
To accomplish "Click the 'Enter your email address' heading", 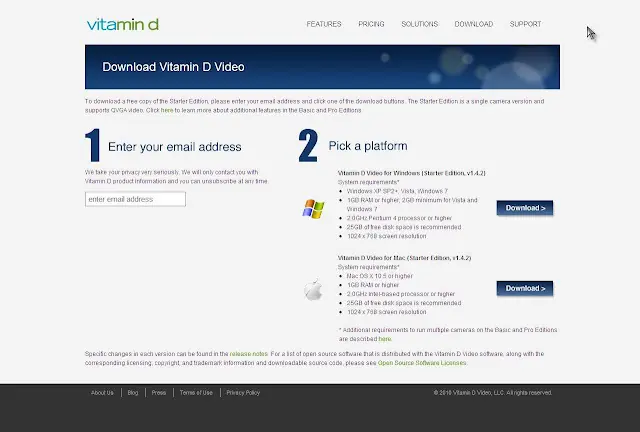I will click(175, 147).
